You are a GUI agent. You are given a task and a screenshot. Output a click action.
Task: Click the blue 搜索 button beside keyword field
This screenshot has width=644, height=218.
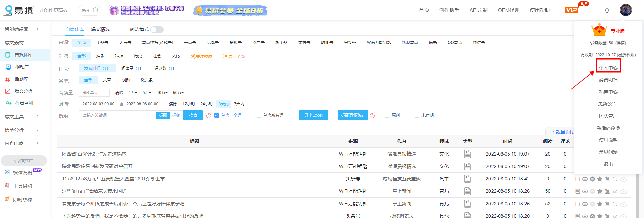pos(193,115)
